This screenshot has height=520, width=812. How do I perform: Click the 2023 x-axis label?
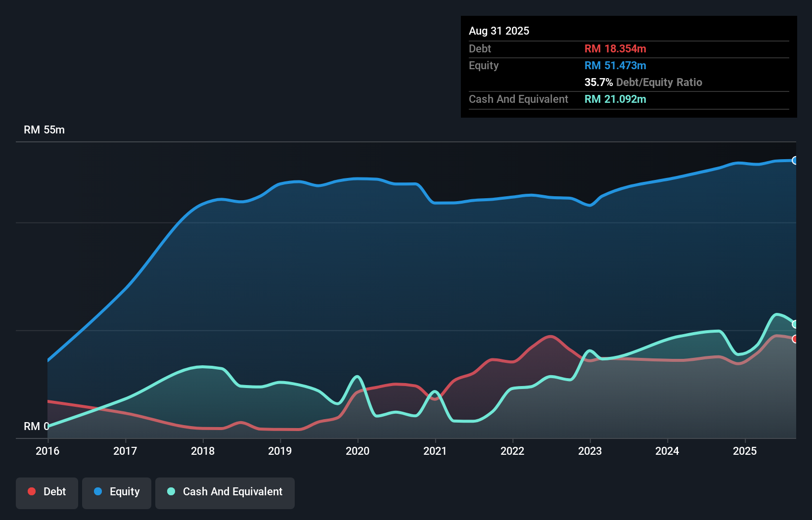tap(590, 451)
